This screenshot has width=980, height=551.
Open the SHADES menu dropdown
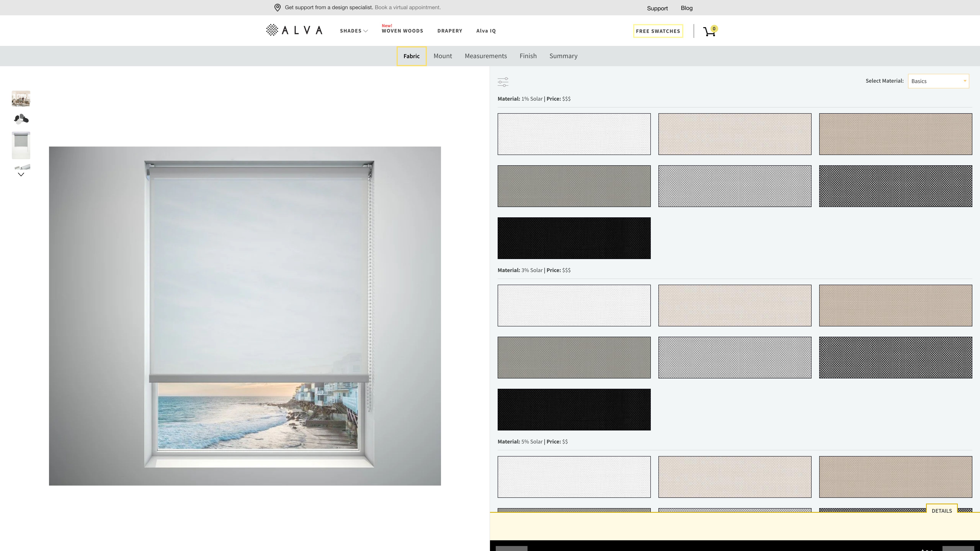(x=353, y=30)
